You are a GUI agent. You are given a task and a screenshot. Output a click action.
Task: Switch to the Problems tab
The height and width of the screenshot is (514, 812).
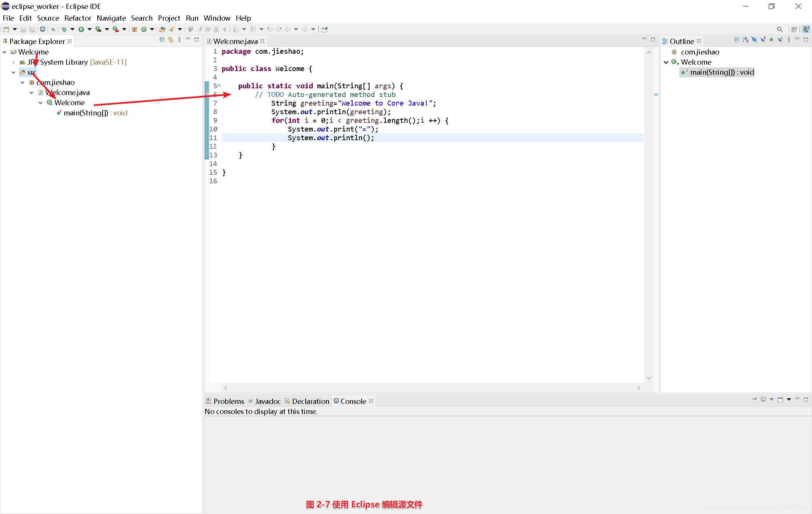point(225,401)
